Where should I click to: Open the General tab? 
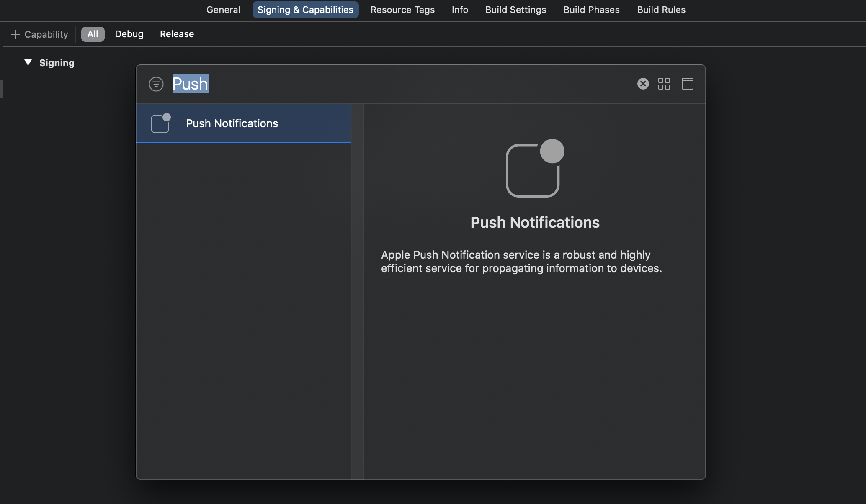(223, 10)
